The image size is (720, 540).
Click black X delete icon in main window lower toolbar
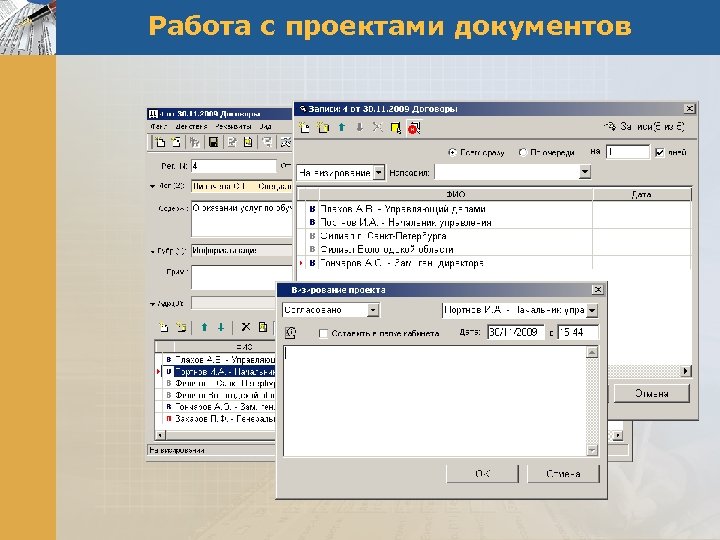point(246,327)
